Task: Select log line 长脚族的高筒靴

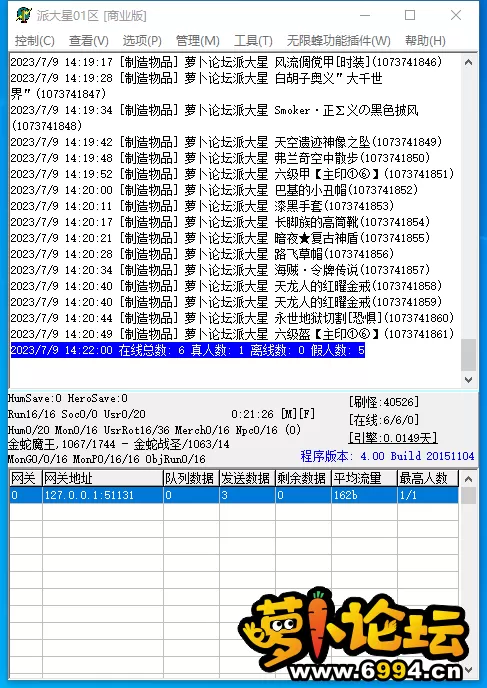Action: tap(220, 222)
